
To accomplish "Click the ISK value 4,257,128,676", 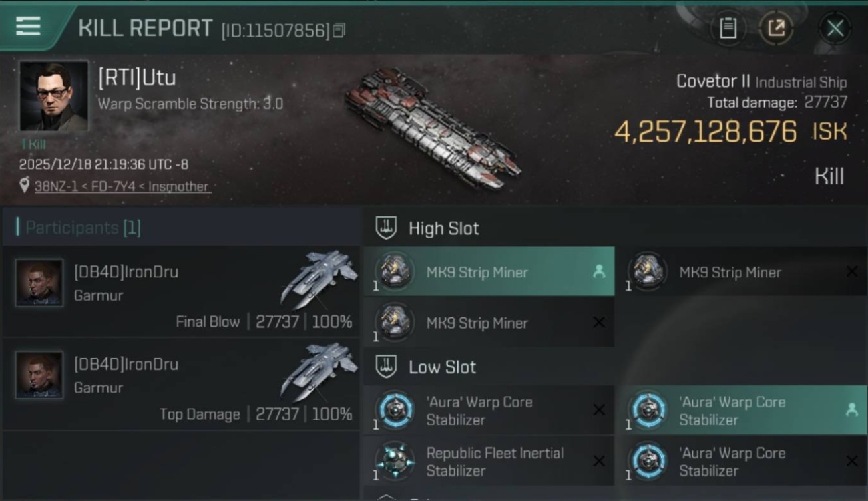I will [x=705, y=132].
